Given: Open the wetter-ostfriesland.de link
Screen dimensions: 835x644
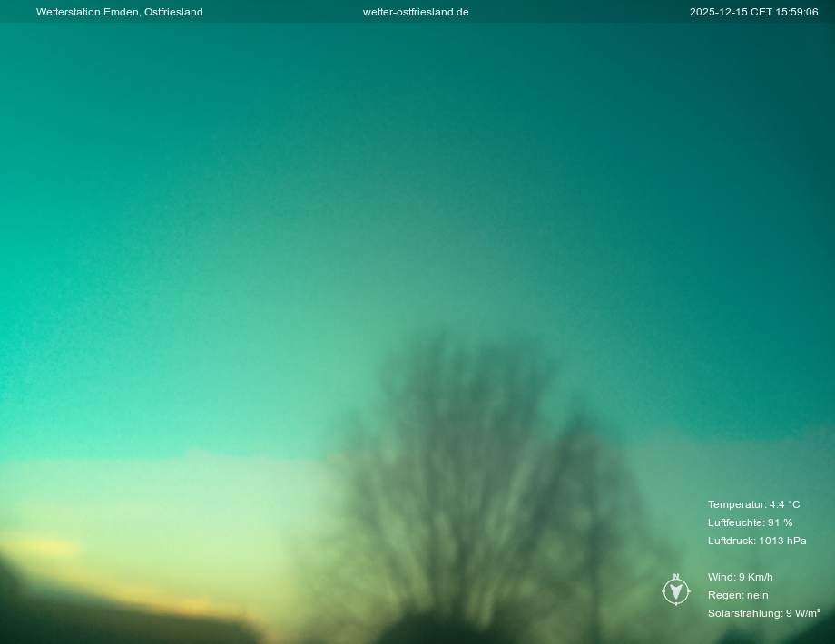Looking at the screenshot, I should coord(416,12).
